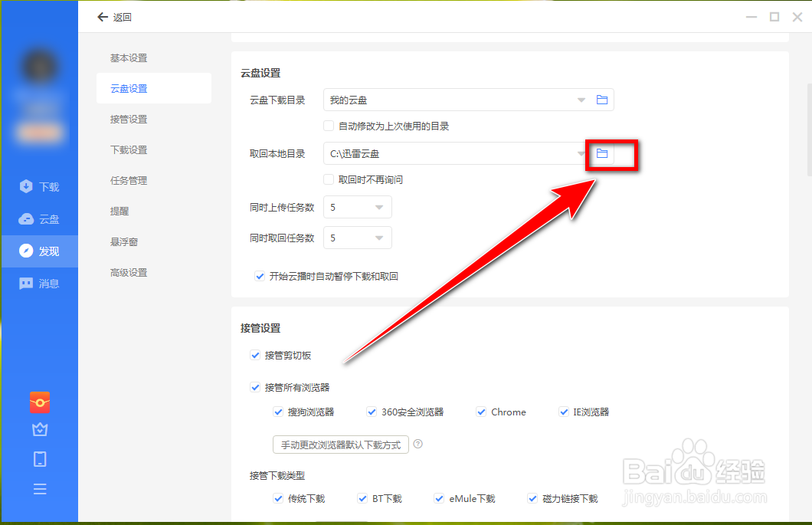Click the mobile phone connection icon
Screen dimensions: 812x525
(x=39, y=458)
